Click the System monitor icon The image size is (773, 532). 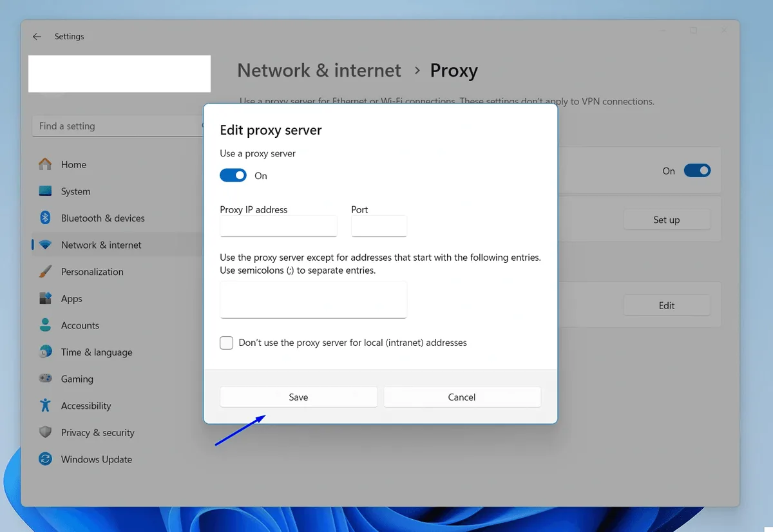(45, 191)
